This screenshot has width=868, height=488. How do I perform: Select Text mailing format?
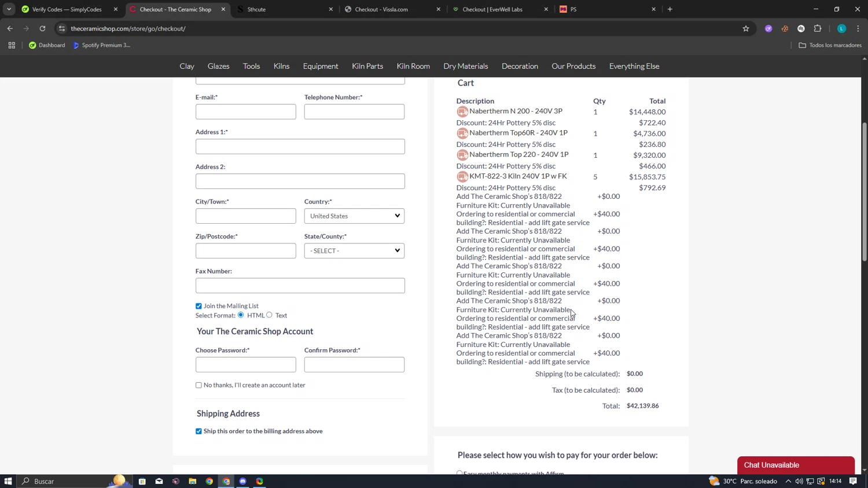pos(269,315)
